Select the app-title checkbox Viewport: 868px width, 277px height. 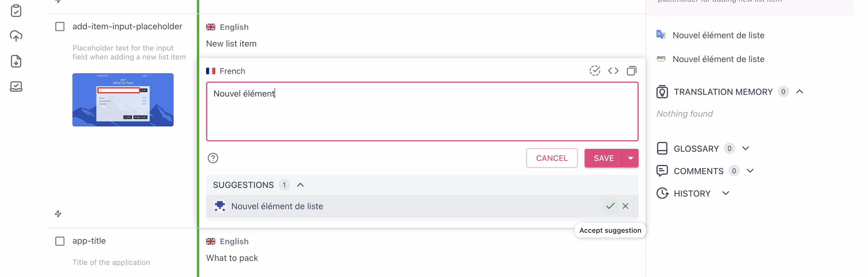tap(60, 241)
